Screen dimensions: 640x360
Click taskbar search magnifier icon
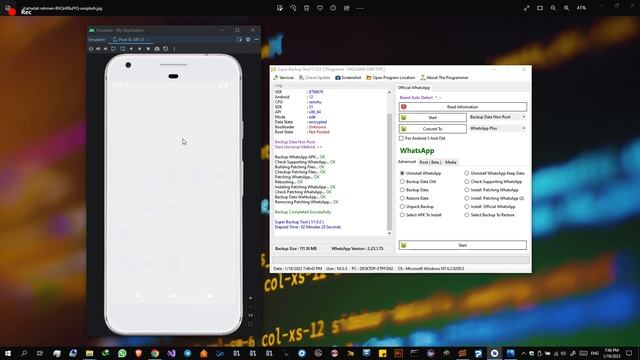24,353
